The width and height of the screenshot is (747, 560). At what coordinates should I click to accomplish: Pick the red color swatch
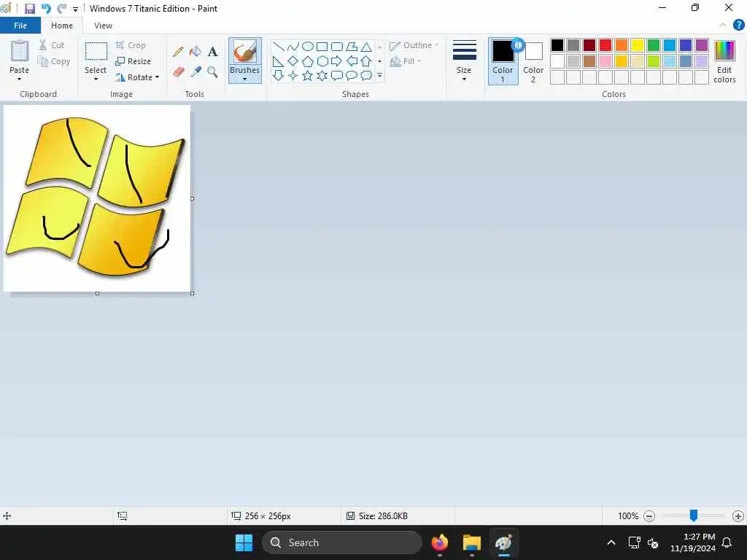point(605,45)
